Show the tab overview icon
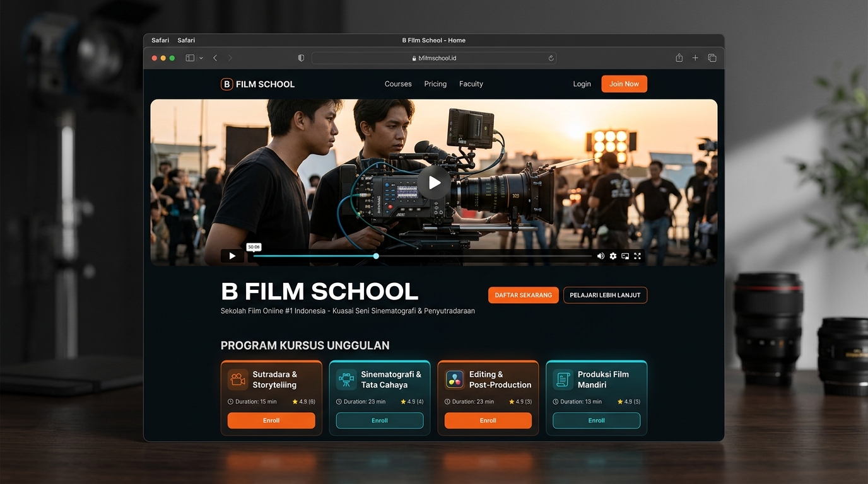 tap(712, 58)
